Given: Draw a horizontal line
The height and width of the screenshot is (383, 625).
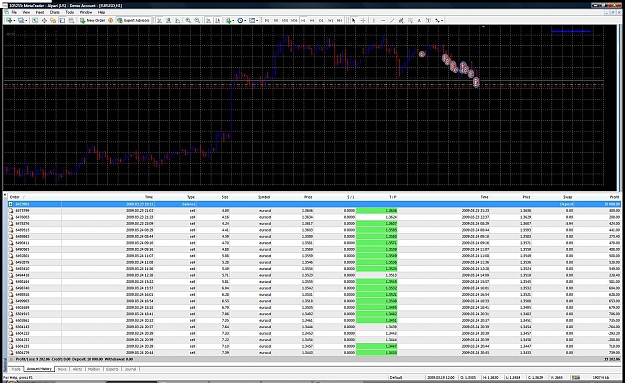Looking at the screenshot, I should (383, 20).
